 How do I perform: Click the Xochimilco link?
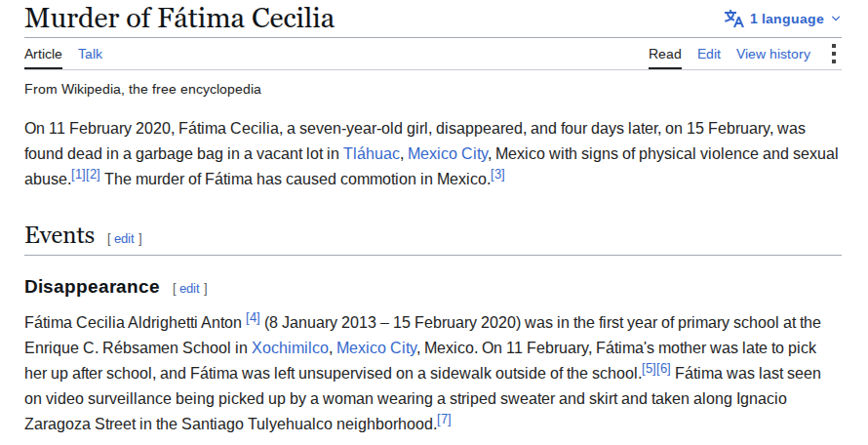tap(290, 347)
